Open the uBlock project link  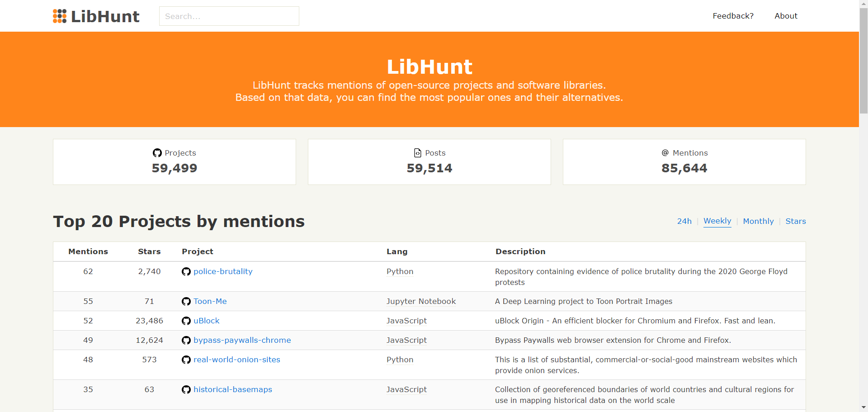pyautogui.click(x=207, y=321)
